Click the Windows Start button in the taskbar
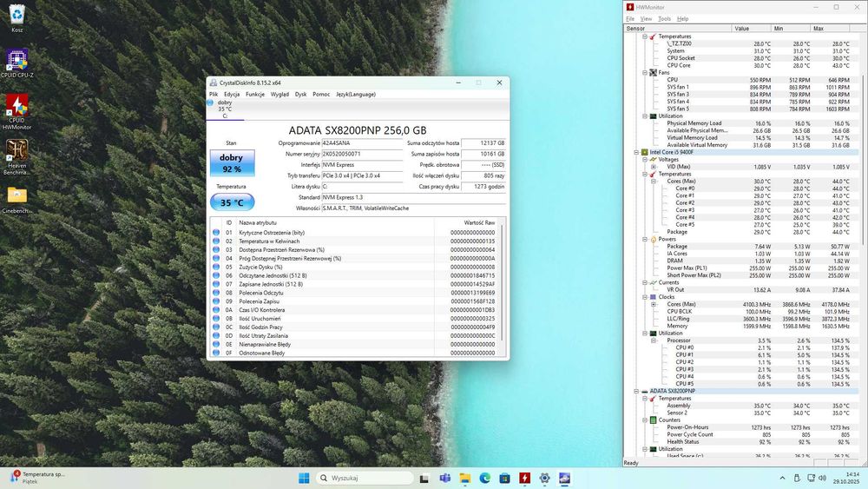This screenshot has height=489, width=868. click(304, 478)
